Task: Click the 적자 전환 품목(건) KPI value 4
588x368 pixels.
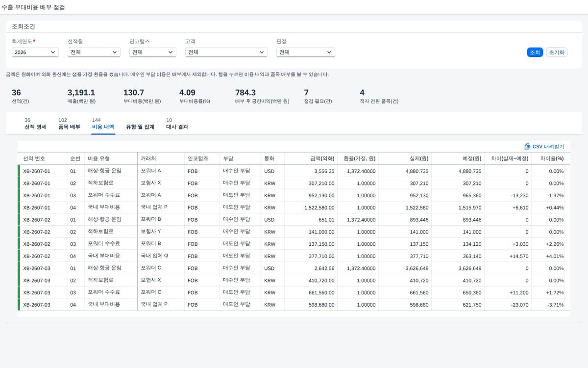Action: pos(362,92)
